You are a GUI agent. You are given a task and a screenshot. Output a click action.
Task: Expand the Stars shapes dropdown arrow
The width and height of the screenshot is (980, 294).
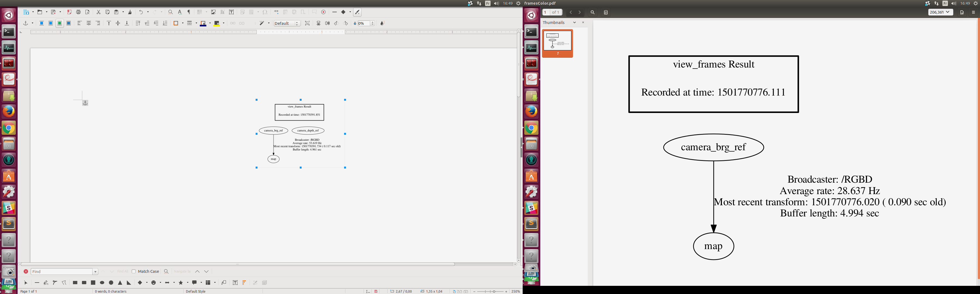tap(187, 283)
